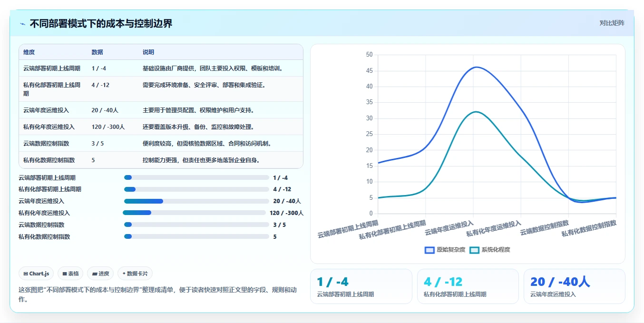Viewport: 644px width, 323px height.
Task: Click the table value 3 / 5
Action: point(98,143)
